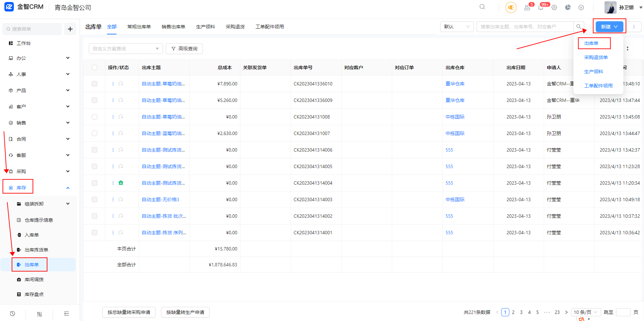Screen dimensions: 644x321
Task: Select 出库单 from the 新建 menu
Action: [591, 43]
